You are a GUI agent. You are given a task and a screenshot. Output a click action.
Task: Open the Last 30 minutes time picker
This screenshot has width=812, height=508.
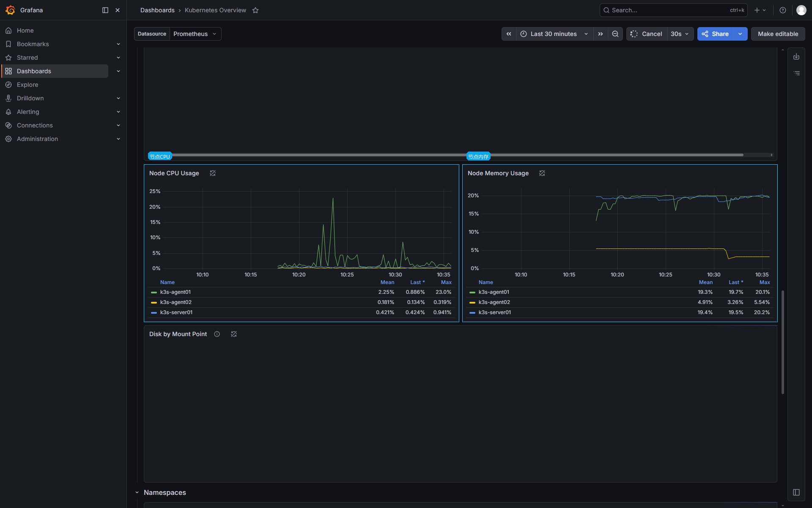click(x=554, y=34)
